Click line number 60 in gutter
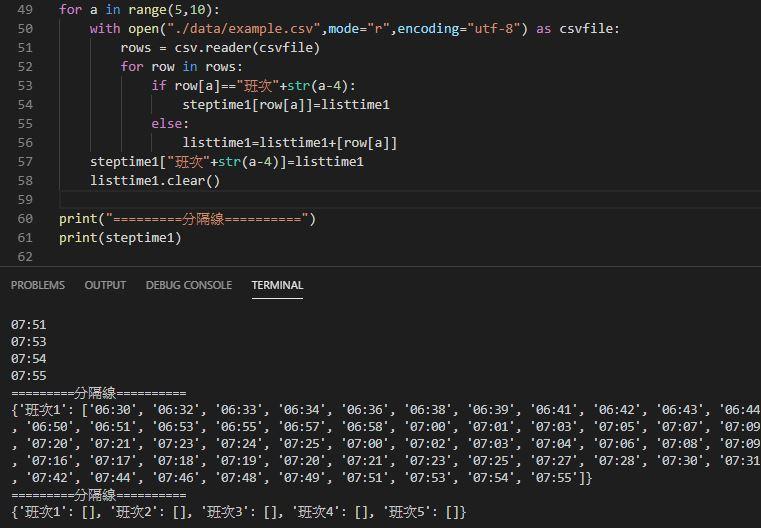 tap(25, 219)
